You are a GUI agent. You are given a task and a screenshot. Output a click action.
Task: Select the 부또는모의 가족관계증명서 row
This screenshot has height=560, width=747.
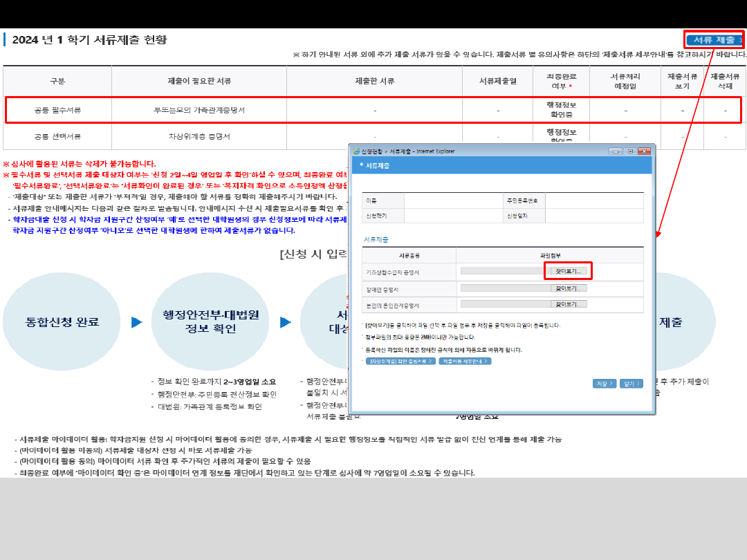coord(199,110)
